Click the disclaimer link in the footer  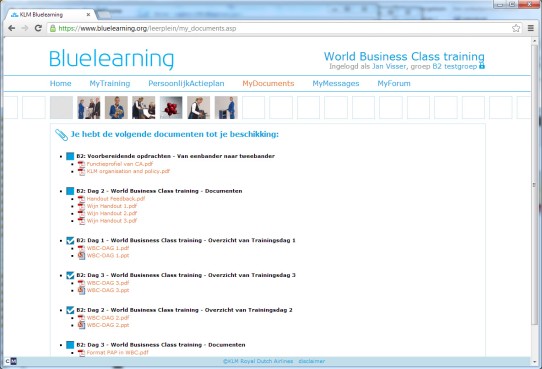pyautogui.click(x=311, y=361)
